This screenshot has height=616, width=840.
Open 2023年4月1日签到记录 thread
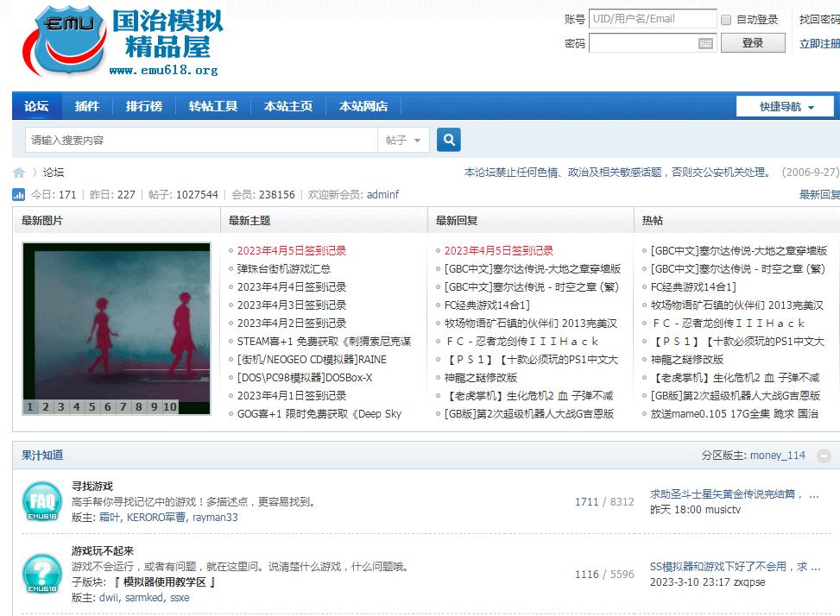pyautogui.click(x=292, y=395)
